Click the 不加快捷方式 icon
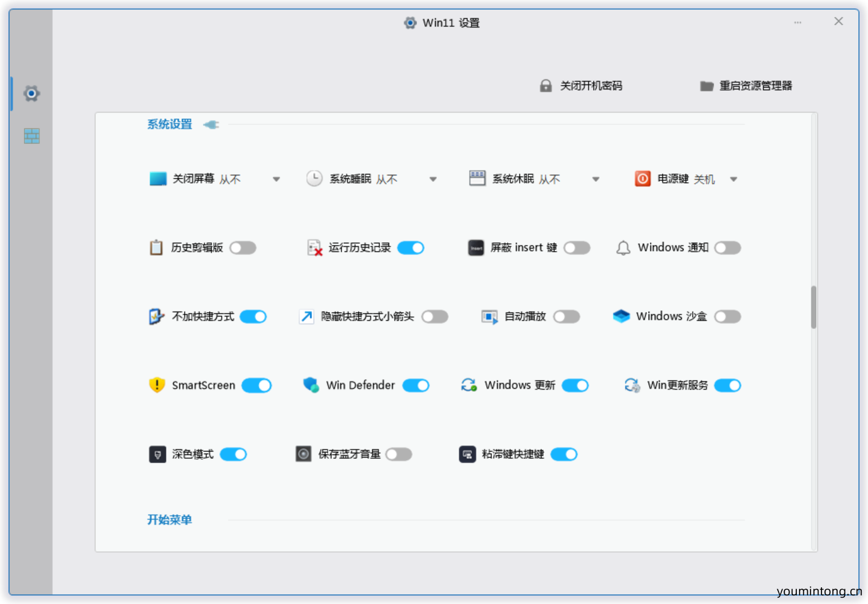Image resolution: width=868 pixels, height=604 pixels. pos(157,316)
